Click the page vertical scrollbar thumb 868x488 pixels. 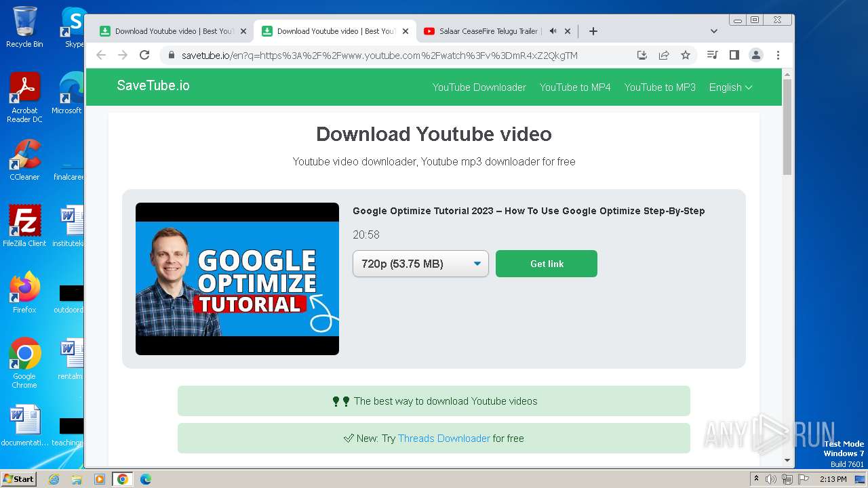787,126
